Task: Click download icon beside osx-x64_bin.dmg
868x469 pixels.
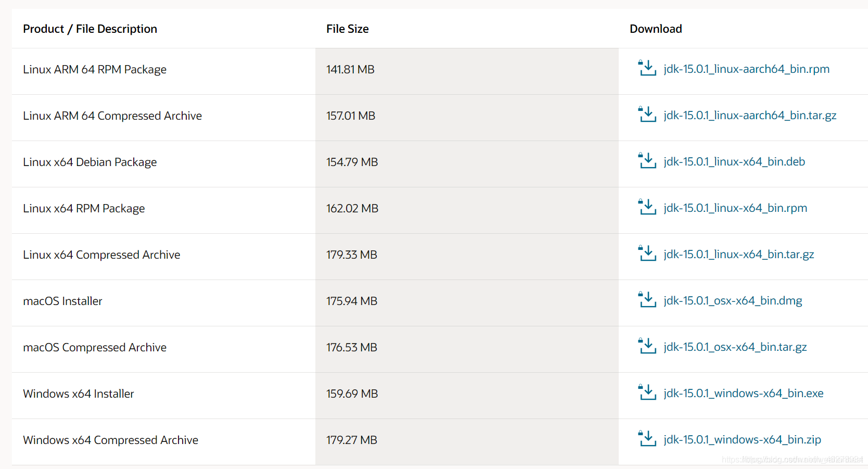Action: pyautogui.click(x=647, y=300)
